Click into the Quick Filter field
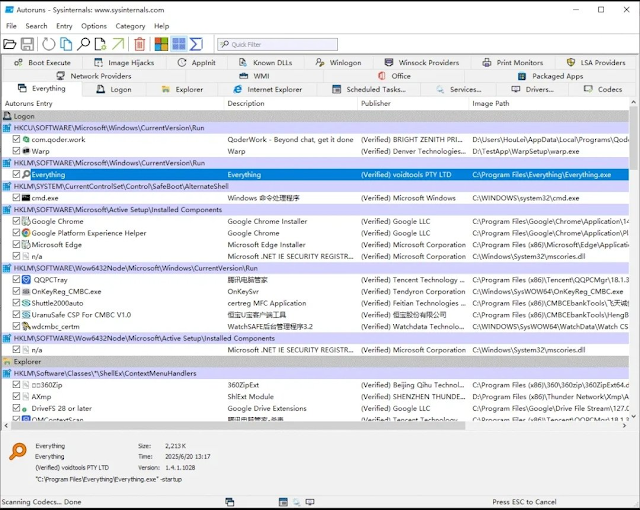 coord(278,44)
